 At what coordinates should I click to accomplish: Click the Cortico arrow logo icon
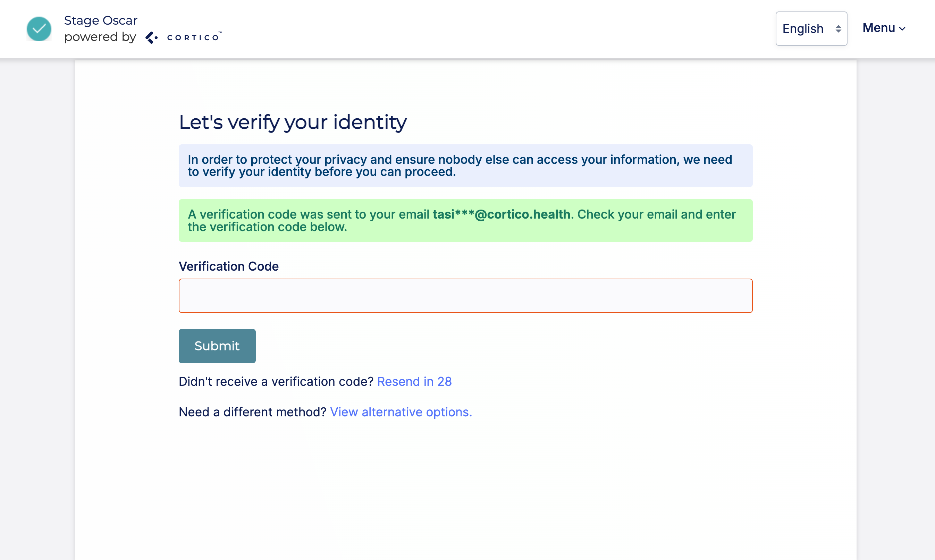coord(151,37)
